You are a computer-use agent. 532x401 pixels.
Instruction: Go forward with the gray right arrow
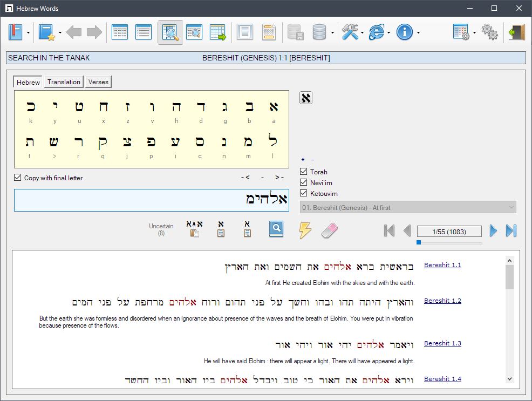pyautogui.click(x=94, y=32)
